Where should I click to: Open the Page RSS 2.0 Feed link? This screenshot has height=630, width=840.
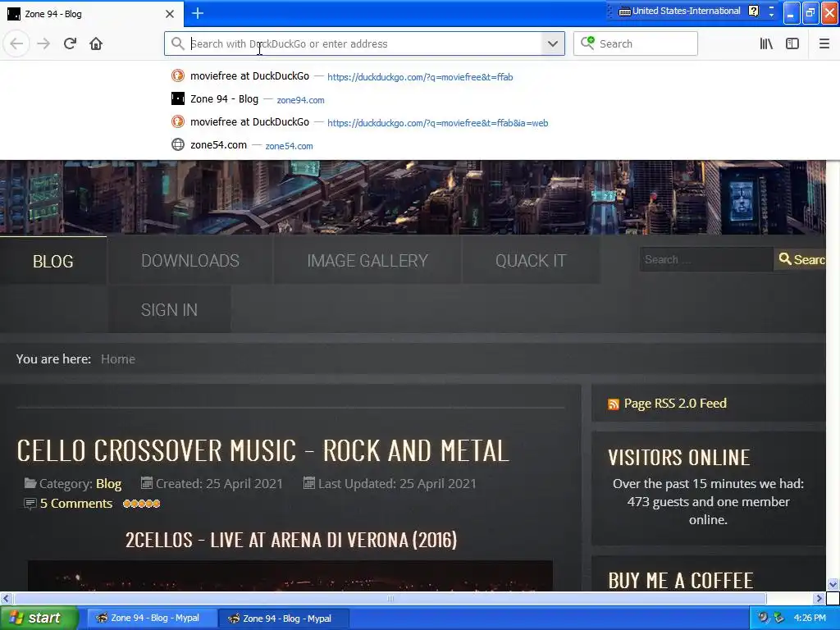pyautogui.click(x=675, y=404)
